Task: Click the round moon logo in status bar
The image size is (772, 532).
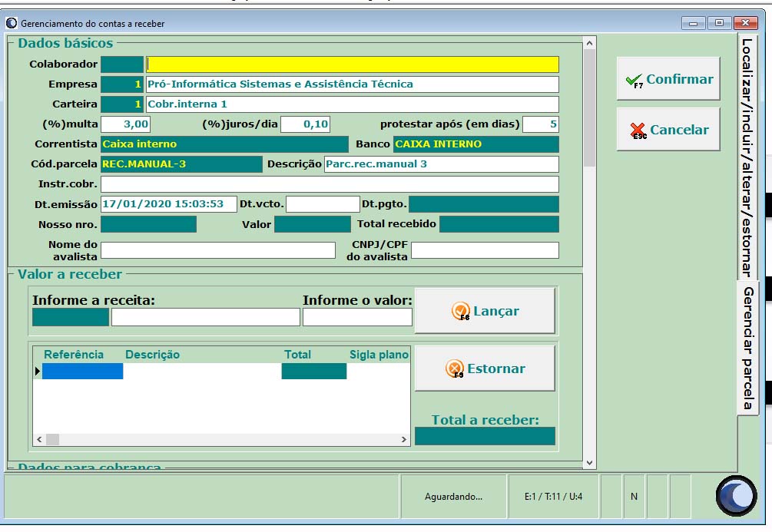Action: click(736, 496)
